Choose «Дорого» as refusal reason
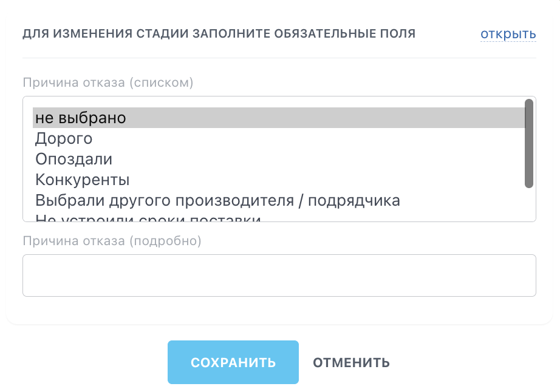The height and width of the screenshot is (392, 560). (64, 138)
